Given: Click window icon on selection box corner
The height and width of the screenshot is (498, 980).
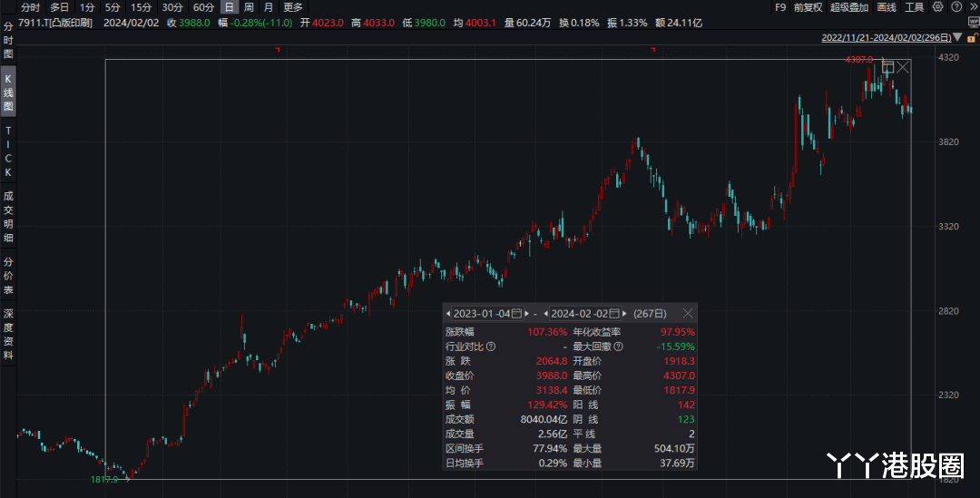Looking at the screenshot, I should click(x=887, y=67).
